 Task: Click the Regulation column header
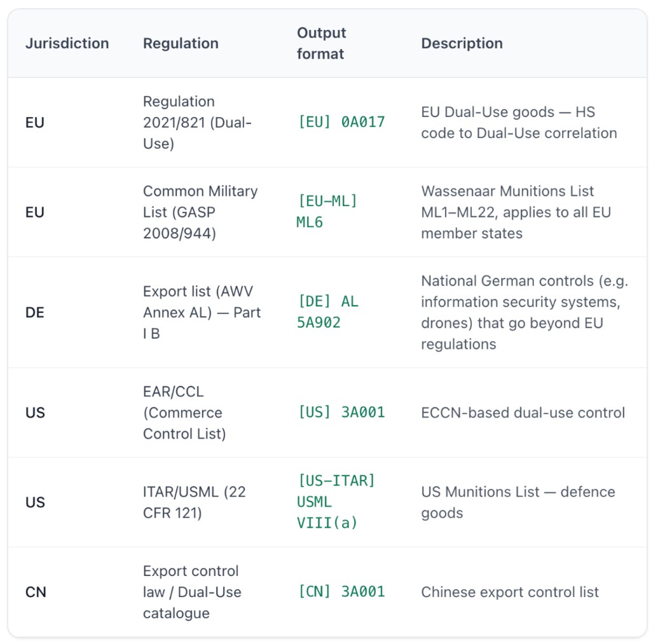pyautogui.click(x=181, y=43)
